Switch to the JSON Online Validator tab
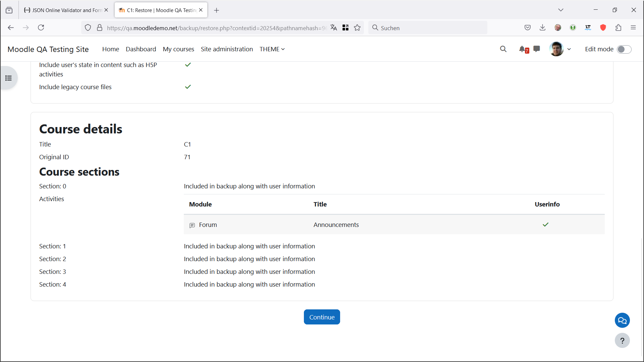 click(x=63, y=10)
